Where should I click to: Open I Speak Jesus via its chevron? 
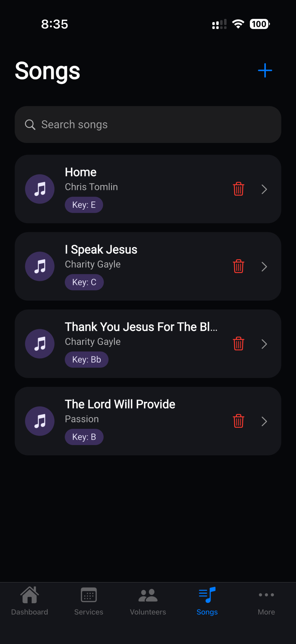click(264, 267)
